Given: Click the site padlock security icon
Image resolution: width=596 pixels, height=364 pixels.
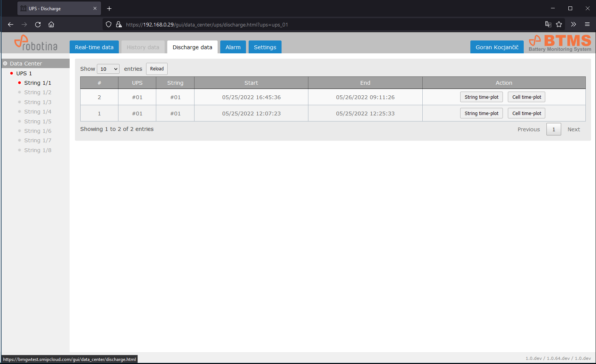Looking at the screenshot, I should click(119, 25).
